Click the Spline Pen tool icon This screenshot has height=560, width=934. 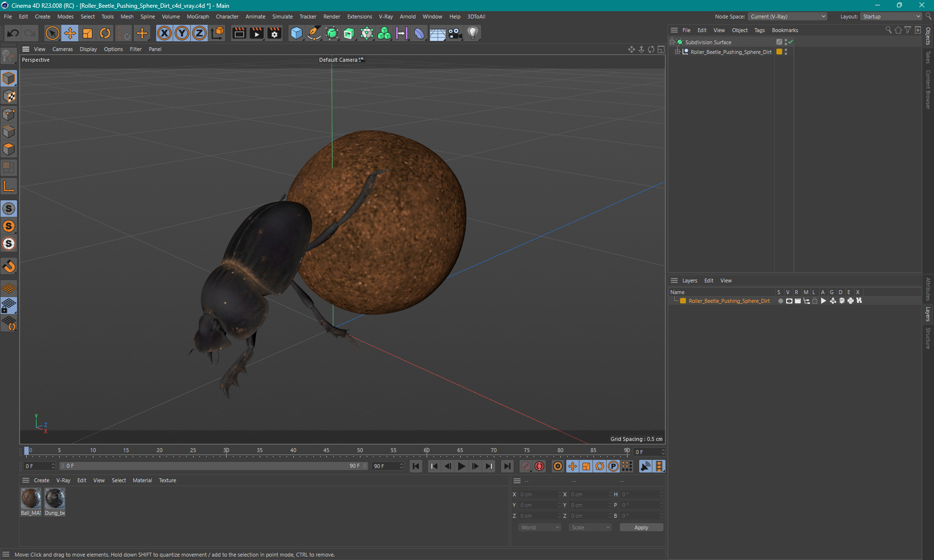[x=314, y=33]
